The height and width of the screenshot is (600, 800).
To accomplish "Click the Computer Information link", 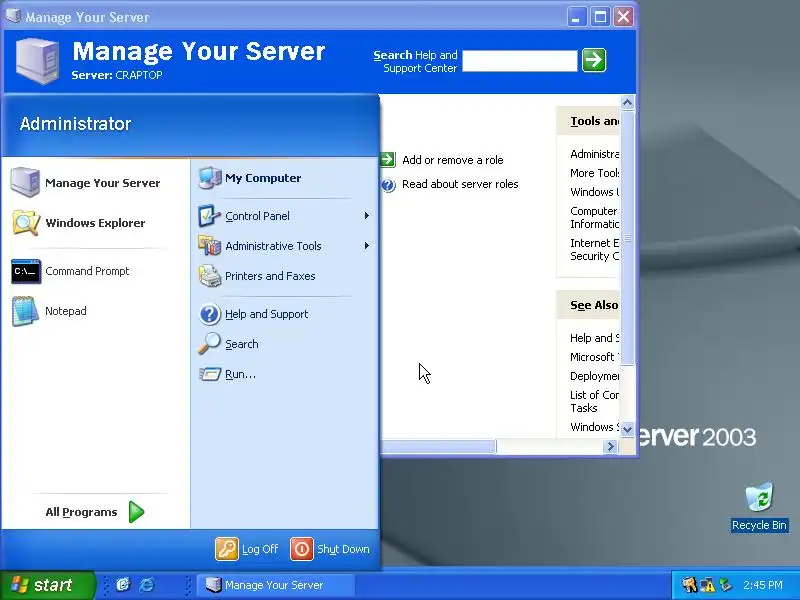I will point(594,217).
